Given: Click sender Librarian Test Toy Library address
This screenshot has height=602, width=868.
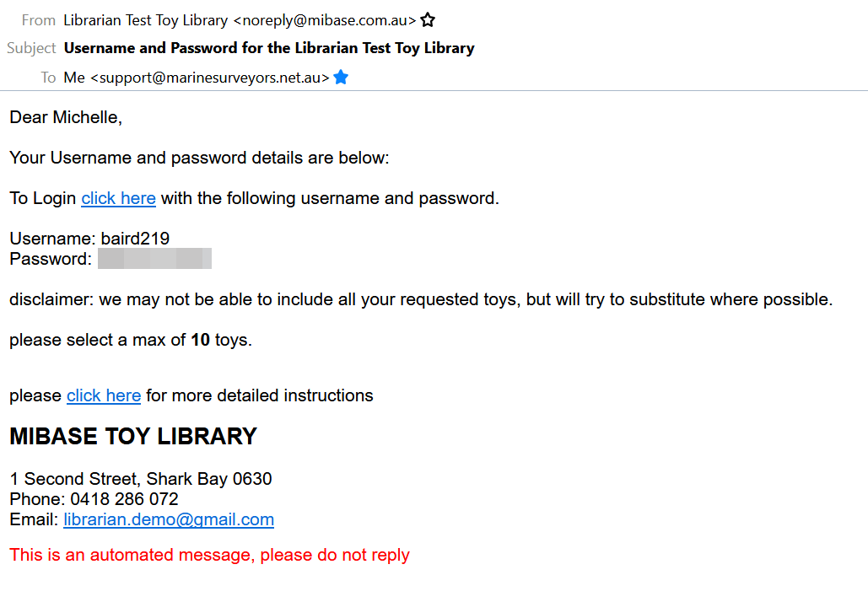Looking at the screenshot, I should (240, 19).
